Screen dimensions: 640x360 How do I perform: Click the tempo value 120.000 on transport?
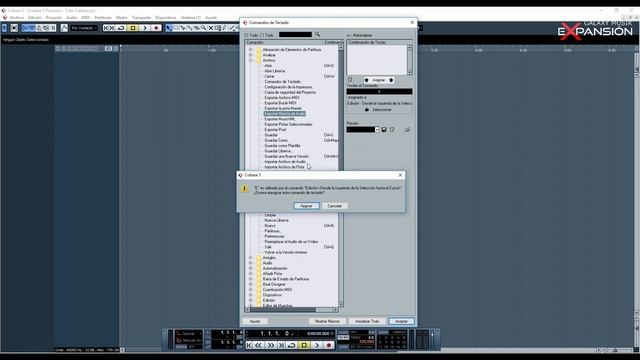[367, 342]
